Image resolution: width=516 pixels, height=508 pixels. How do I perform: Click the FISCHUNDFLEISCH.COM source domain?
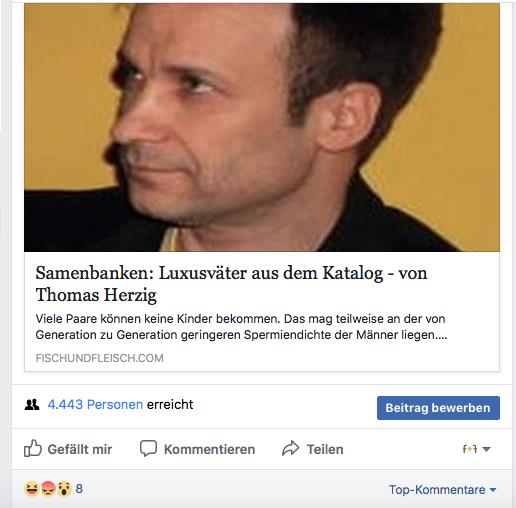click(x=99, y=358)
